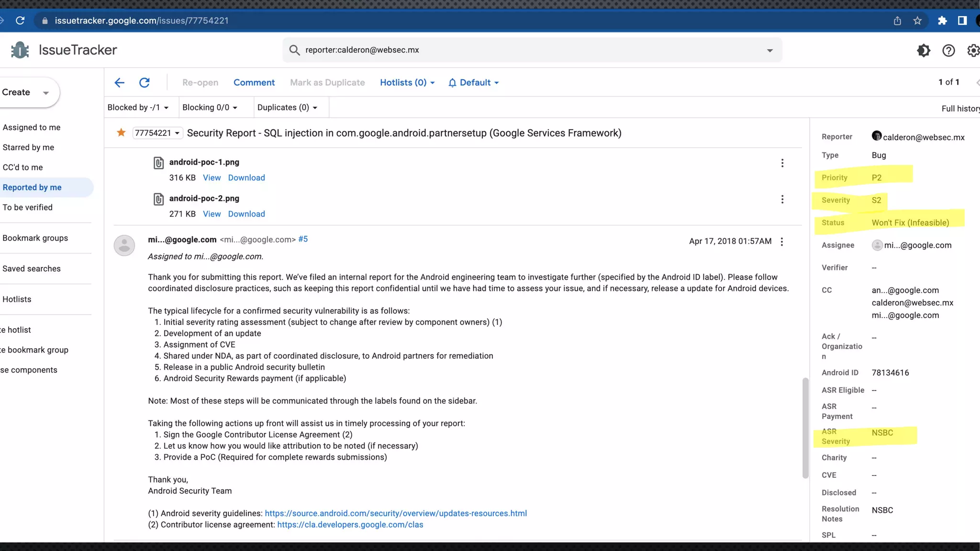Open the help question mark icon
The image size is (980, 551).
[948, 50]
